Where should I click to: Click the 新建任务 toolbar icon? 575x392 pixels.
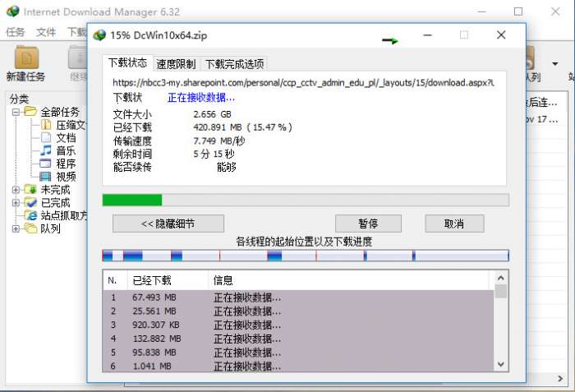tap(26, 58)
